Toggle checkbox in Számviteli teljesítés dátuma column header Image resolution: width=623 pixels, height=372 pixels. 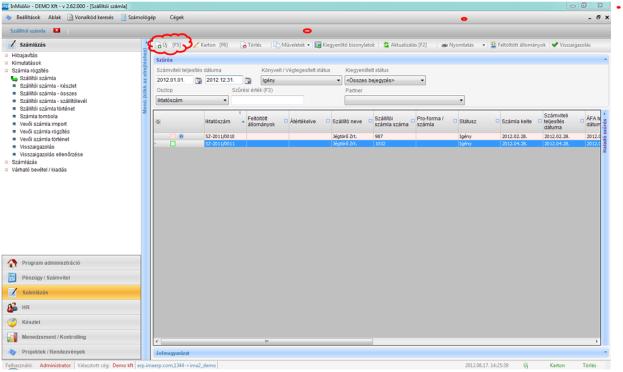point(582,121)
